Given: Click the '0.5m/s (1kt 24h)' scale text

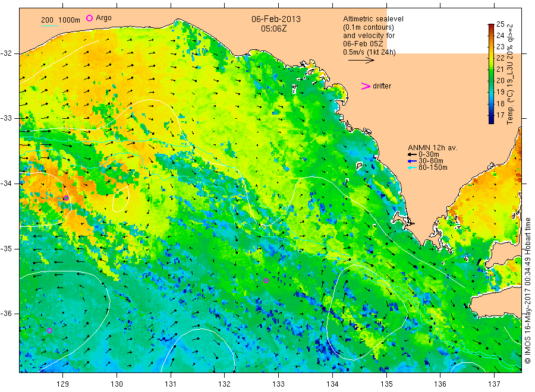Looking at the screenshot, I should 369,52.
